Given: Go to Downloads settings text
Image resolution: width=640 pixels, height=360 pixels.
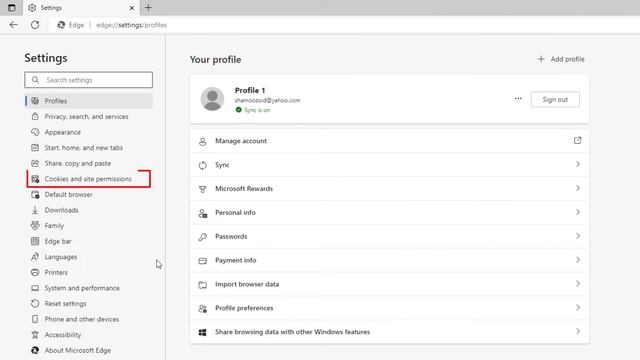Looking at the screenshot, I should (61, 210).
